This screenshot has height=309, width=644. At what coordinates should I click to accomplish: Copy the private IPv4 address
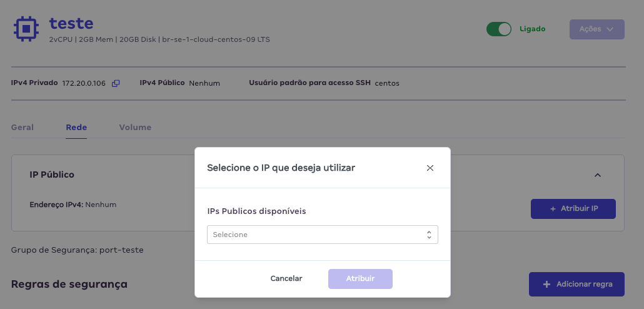point(116,83)
